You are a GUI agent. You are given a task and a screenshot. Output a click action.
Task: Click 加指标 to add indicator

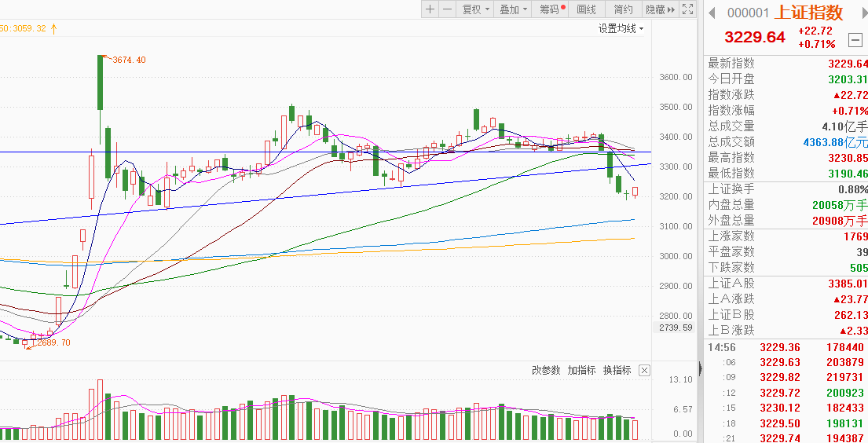click(x=581, y=370)
